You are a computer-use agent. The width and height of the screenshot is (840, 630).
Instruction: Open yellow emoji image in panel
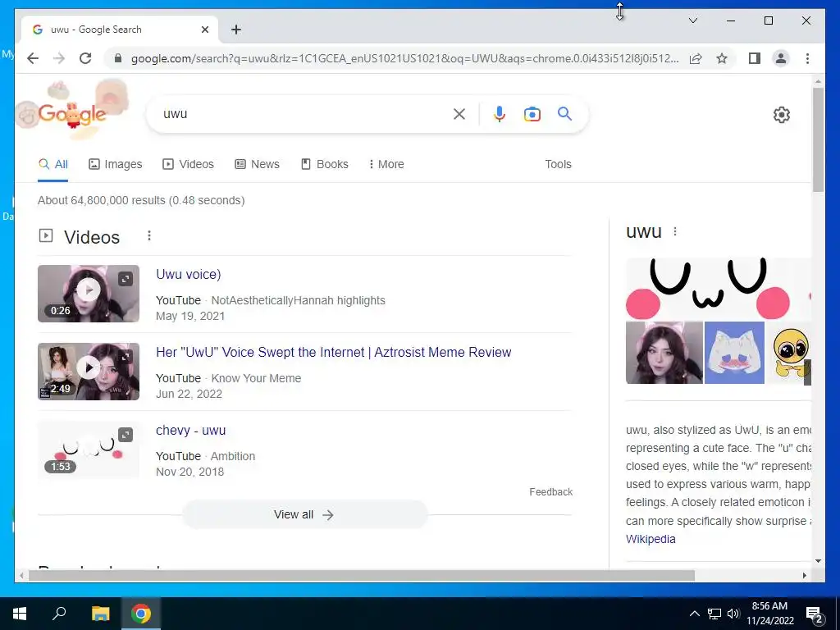[x=788, y=353]
